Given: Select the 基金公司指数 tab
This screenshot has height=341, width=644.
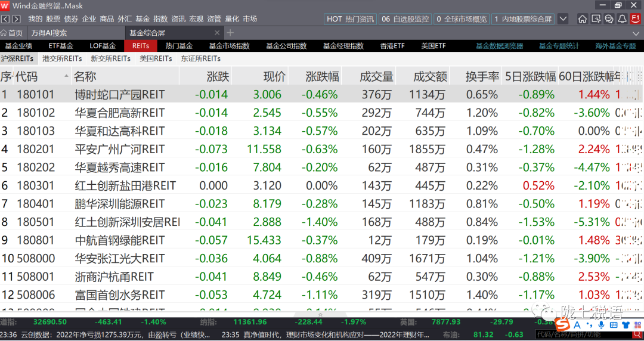Looking at the screenshot, I should point(286,46).
